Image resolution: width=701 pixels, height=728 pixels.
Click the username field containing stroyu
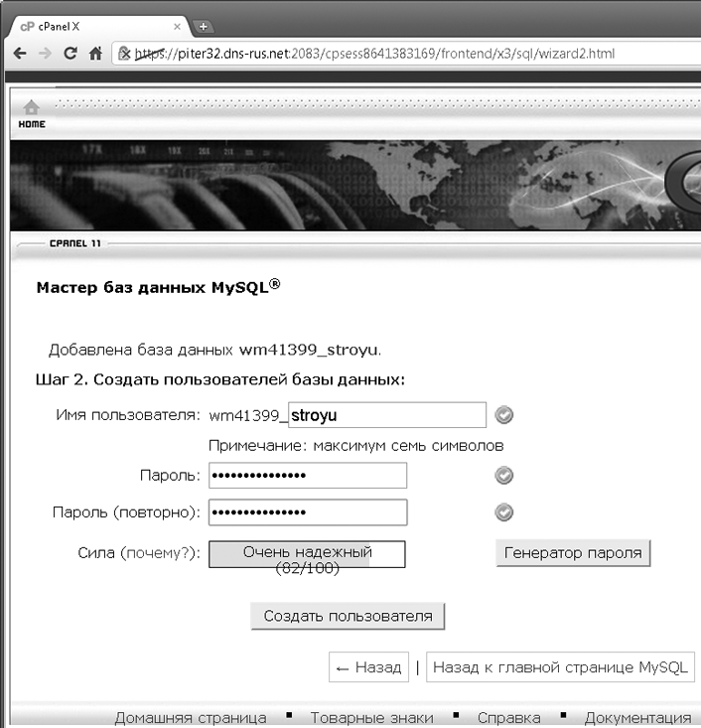(x=387, y=414)
